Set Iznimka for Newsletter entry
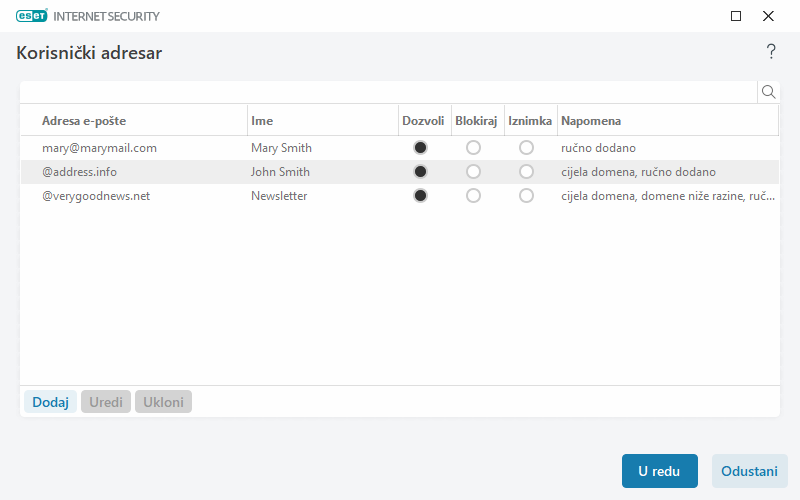Screen dimensions: 800x500 (x=526, y=196)
